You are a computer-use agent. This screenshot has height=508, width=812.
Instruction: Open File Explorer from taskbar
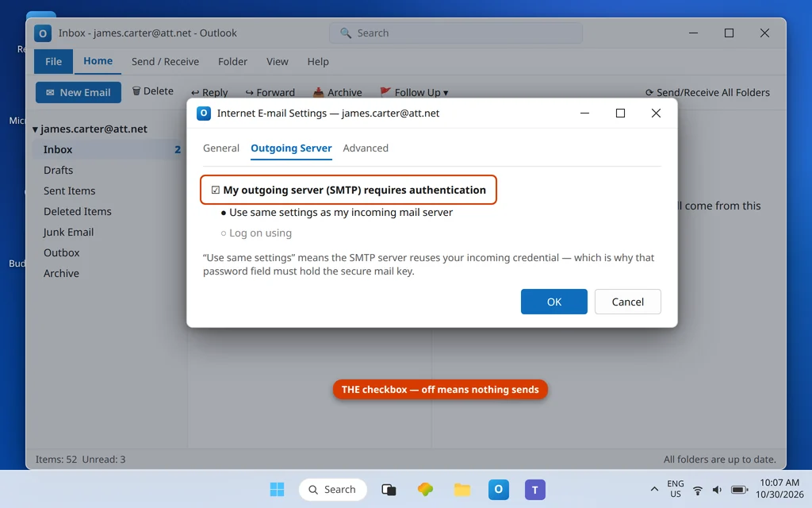click(462, 489)
